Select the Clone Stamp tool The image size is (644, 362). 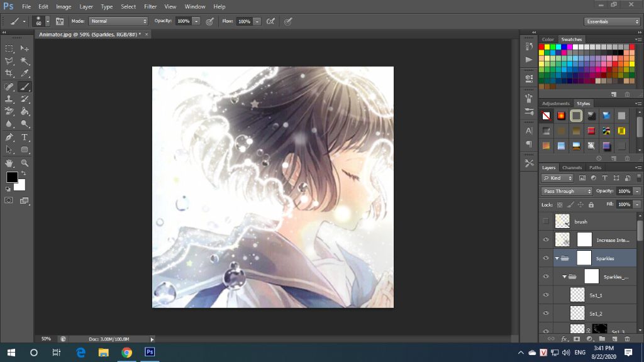coord(9,99)
